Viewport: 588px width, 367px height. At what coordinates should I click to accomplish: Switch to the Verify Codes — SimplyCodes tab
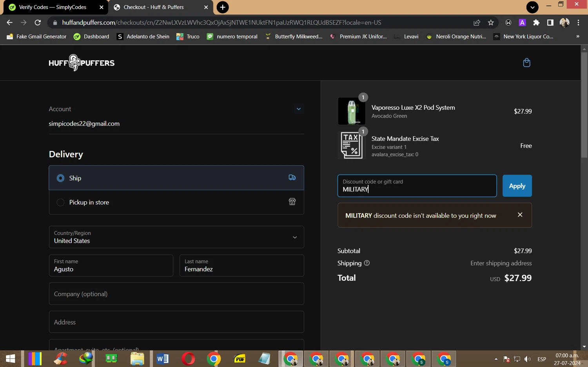click(53, 7)
